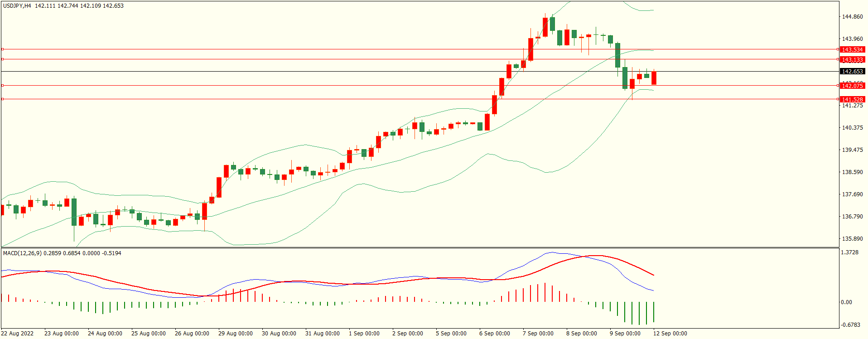
Task: Click the 12 Sep 00:00 date label
Action: pyautogui.click(x=670, y=334)
